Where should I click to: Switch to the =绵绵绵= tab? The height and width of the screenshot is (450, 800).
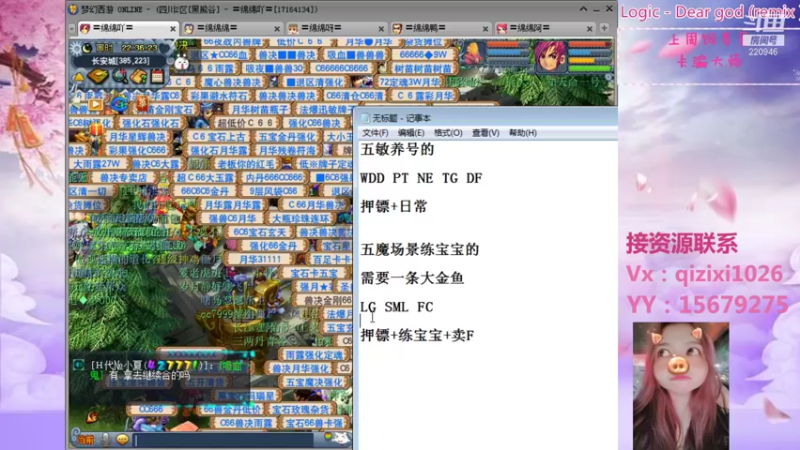[232, 28]
